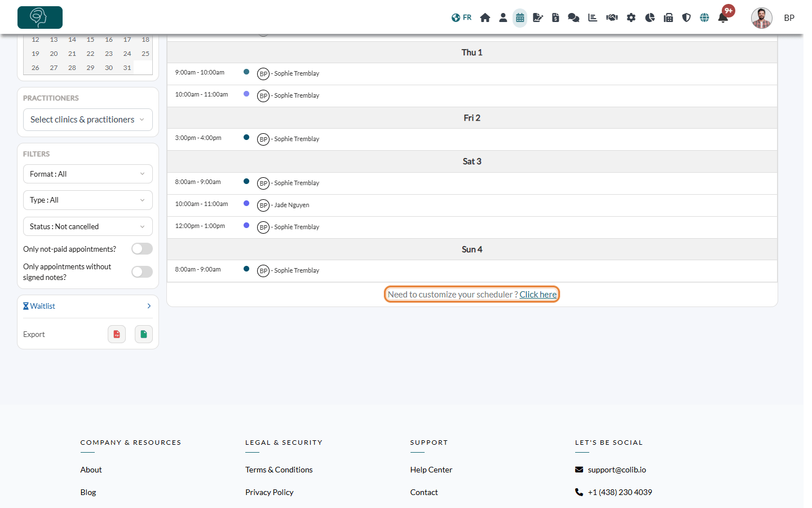Toggle appointments without signed notes switch
The width and height of the screenshot is (812, 508).
pos(142,272)
